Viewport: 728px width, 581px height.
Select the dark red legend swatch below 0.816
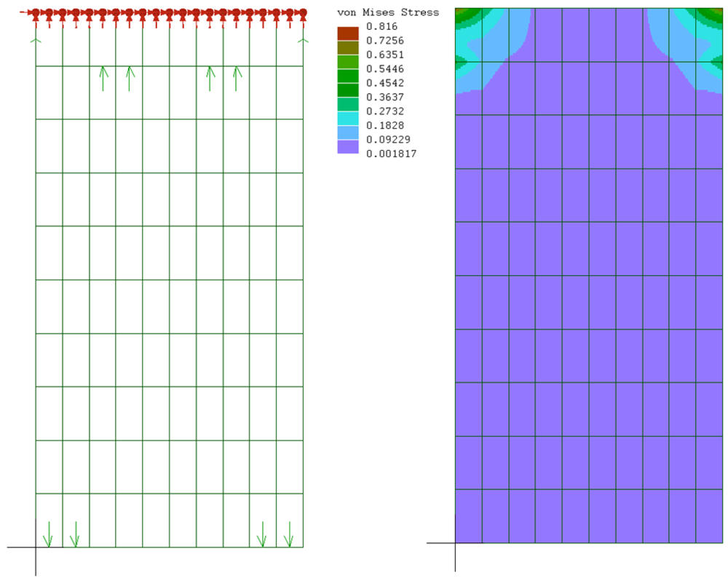point(348,33)
